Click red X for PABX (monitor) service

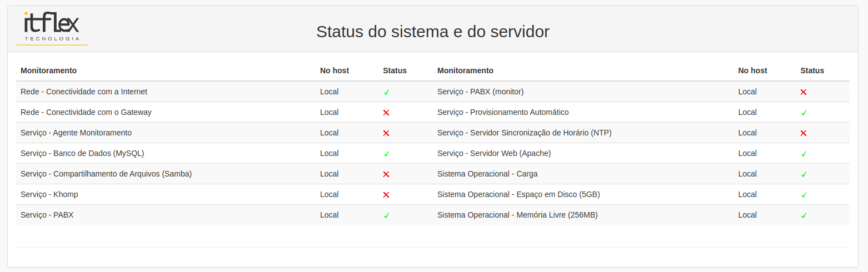click(804, 92)
